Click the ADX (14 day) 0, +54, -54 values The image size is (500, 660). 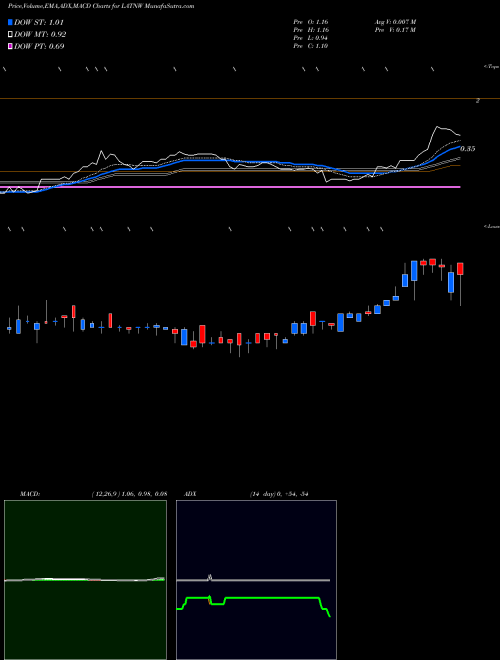point(279,494)
